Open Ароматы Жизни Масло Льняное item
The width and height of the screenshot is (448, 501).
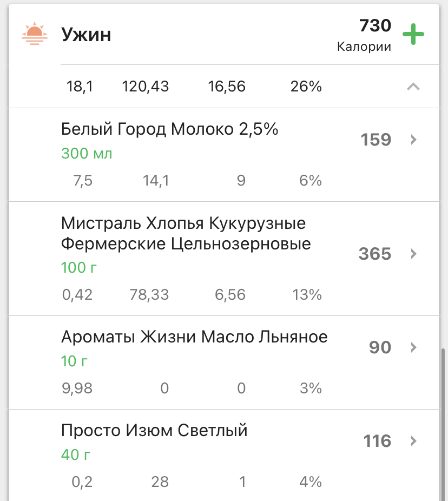point(194,337)
